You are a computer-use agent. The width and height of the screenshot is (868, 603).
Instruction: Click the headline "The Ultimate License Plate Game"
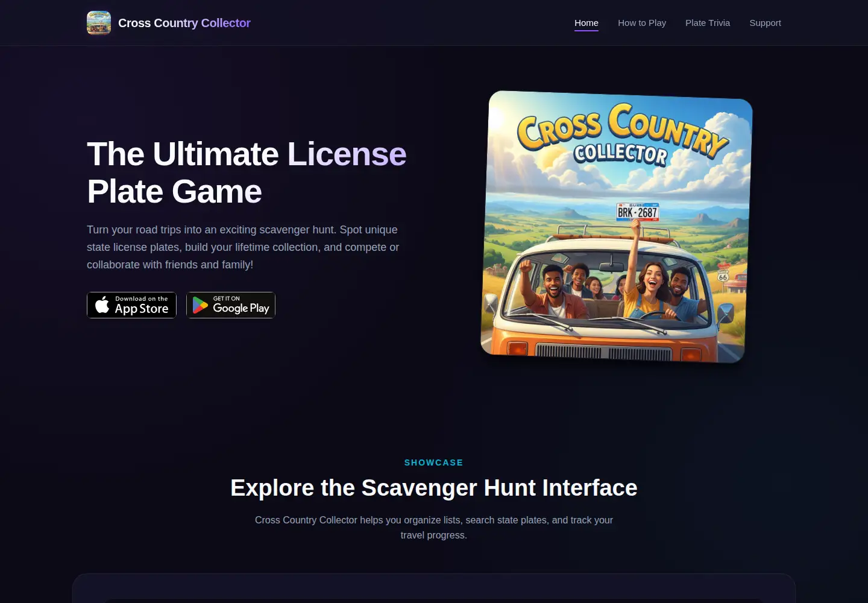click(247, 172)
